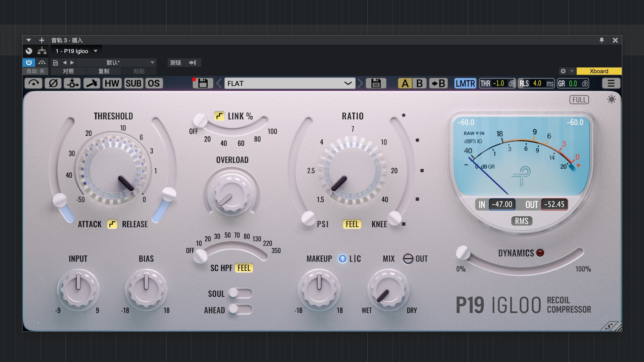The height and width of the screenshot is (362, 644).
Task: Enable the HW button
Action: pos(112,83)
